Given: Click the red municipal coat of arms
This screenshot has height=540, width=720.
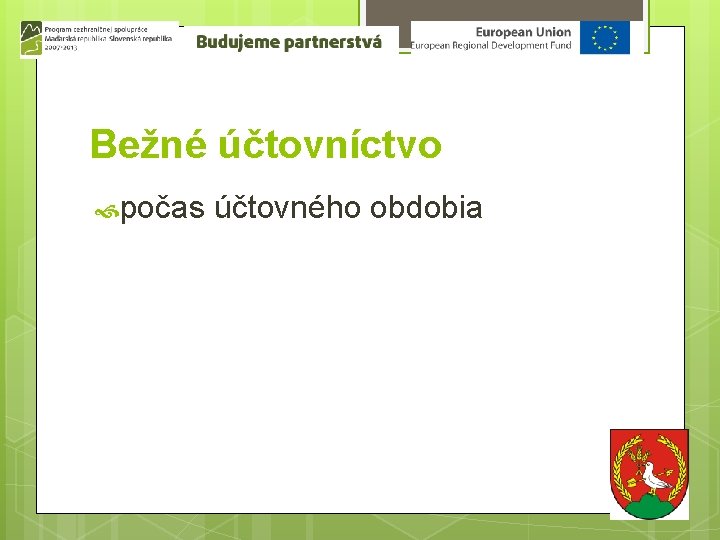Looking at the screenshot, I should pos(649,474).
